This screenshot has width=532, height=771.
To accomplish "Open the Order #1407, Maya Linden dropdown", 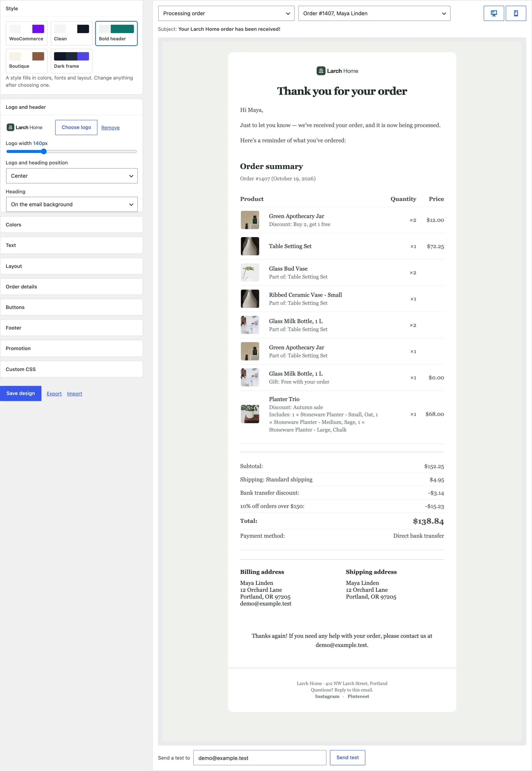I will [374, 13].
